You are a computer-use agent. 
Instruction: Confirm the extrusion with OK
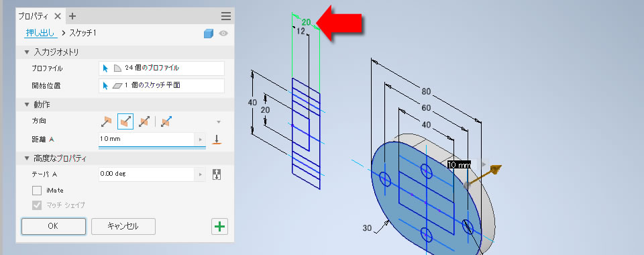[x=54, y=226]
